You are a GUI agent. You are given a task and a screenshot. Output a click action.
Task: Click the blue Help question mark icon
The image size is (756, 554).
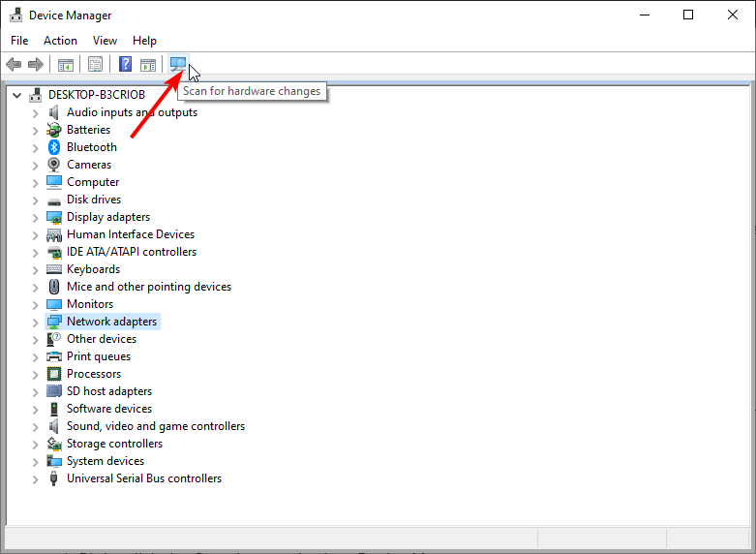pos(126,64)
